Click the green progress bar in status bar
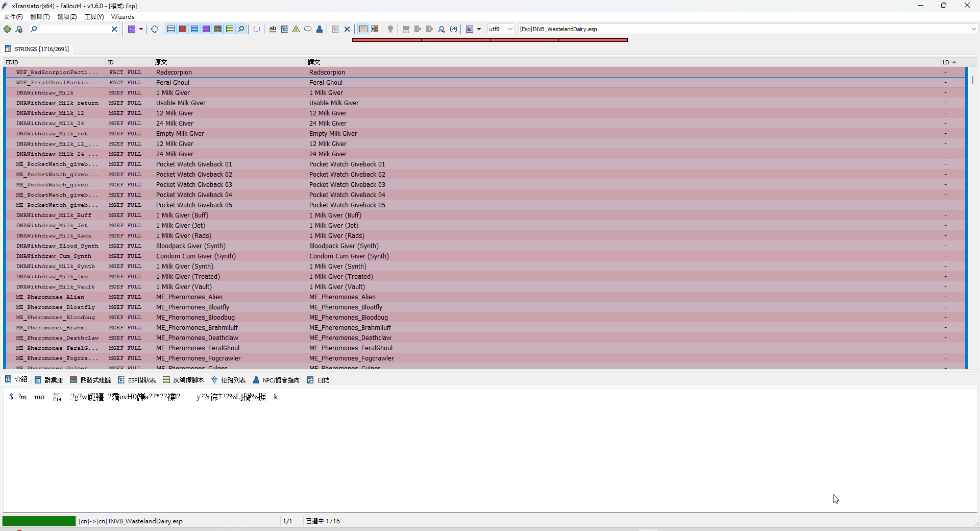 pos(39,521)
